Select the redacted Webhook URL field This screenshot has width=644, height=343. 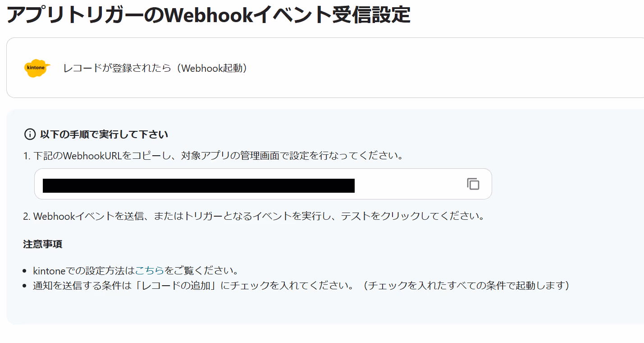pyautogui.click(x=263, y=184)
